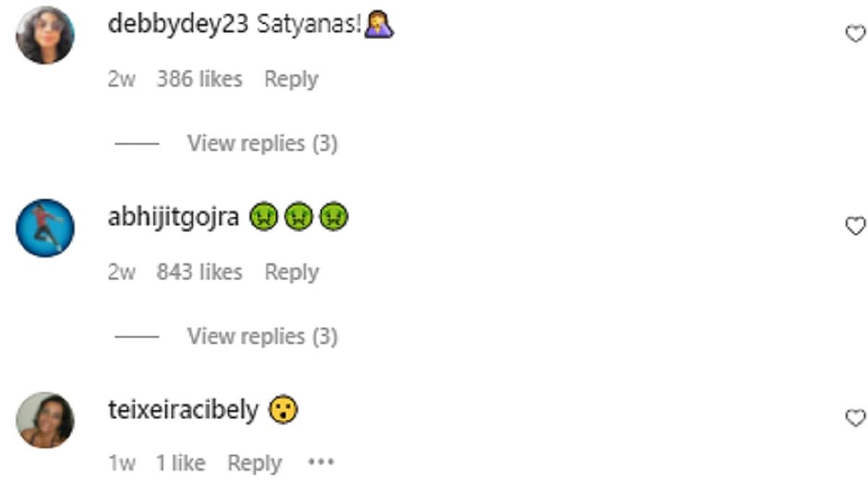The image size is (868, 488).
Task: Click the 1w timestamp on teixeiracibely's comment
Action: (x=122, y=463)
